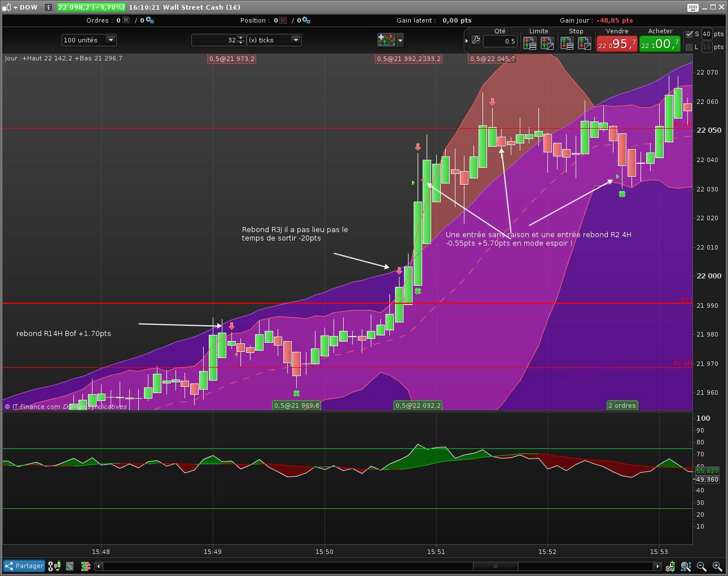The height and width of the screenshot is (576, 728).
Task: Open the 100 unités dropdown
Action: pyautogui.click(x=89, y=40)
